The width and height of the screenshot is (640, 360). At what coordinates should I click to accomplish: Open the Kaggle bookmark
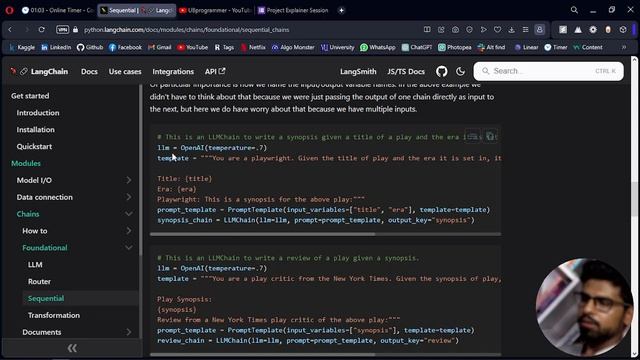coord(22,47)
